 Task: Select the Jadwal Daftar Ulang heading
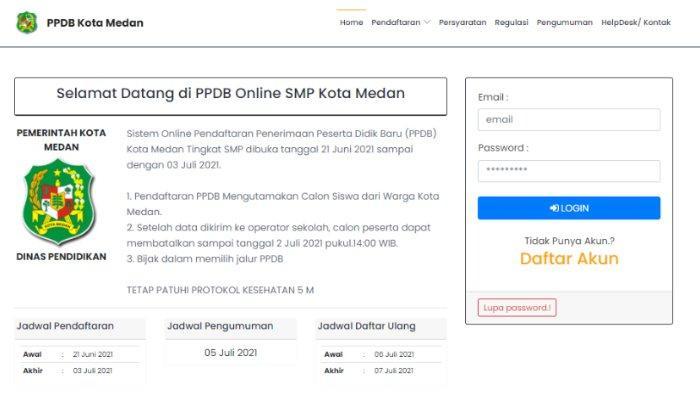[x=367, y=326]
